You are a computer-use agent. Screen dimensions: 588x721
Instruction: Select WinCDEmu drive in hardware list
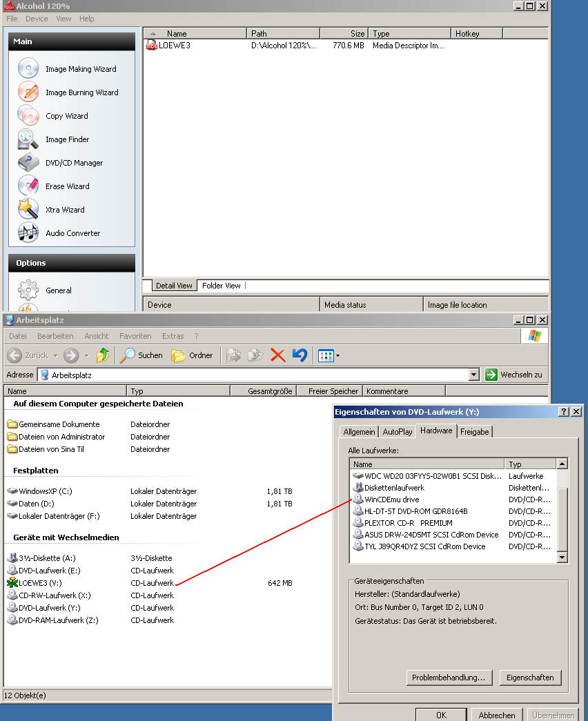pos(386,500)
